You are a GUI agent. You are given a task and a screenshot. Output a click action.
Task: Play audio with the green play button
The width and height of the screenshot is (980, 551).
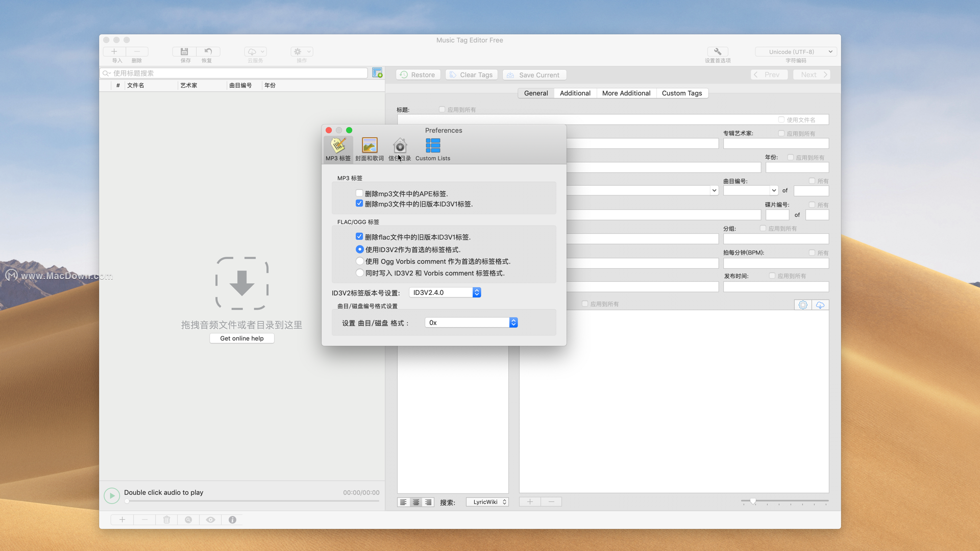pos(112,495)
